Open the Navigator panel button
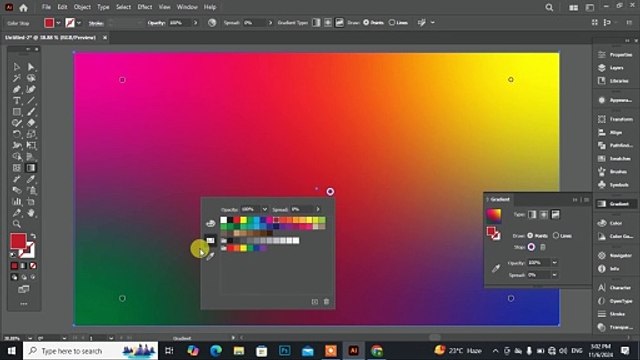This screenshot has width=640, height=360. click(616, 256)
